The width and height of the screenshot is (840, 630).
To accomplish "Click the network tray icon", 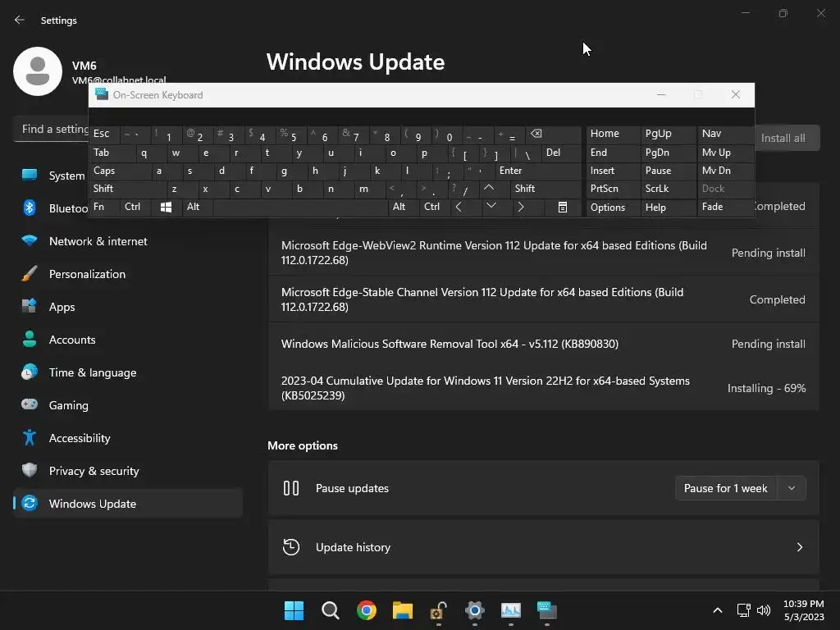I will click(743, 610).
